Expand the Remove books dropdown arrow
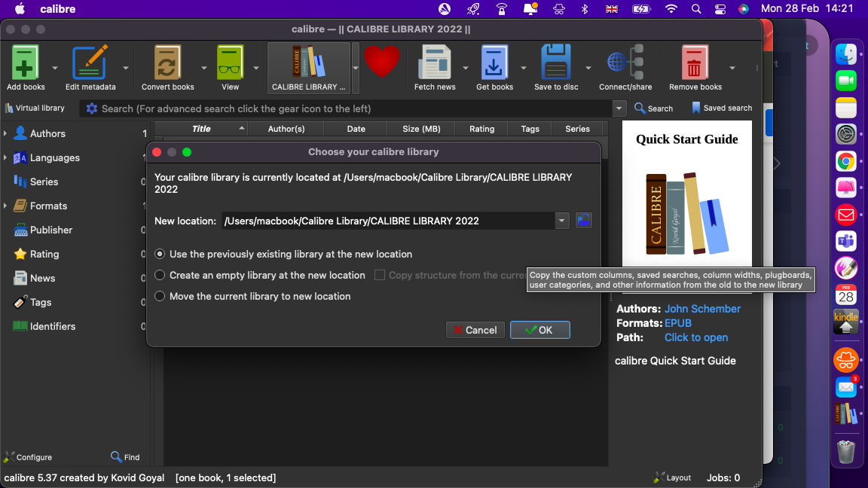 [x=732, y=68]
